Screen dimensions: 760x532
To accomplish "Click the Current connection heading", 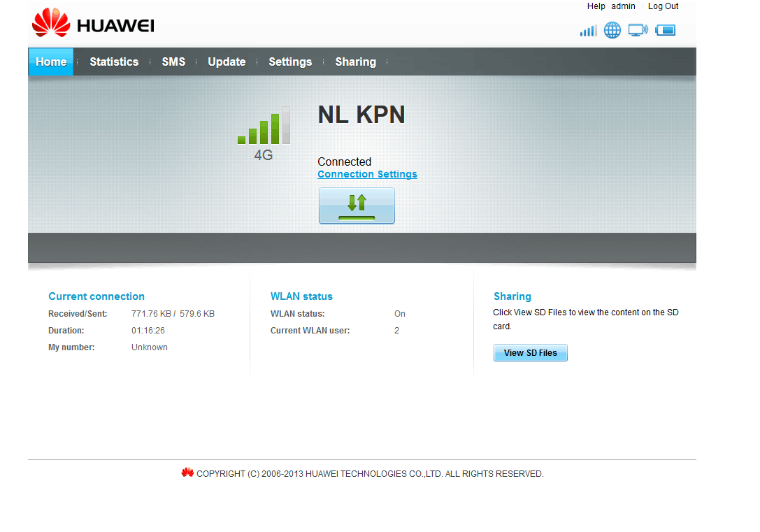I will [96, 296].
